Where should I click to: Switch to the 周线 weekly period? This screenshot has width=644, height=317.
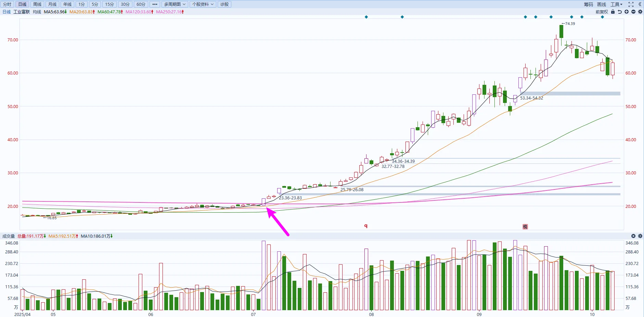click(x=37, y=4)
